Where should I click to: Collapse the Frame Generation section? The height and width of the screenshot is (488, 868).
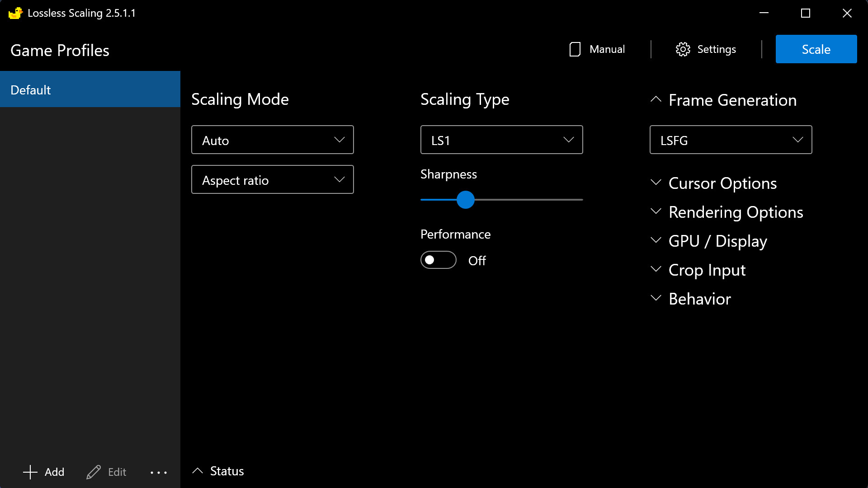656,99
